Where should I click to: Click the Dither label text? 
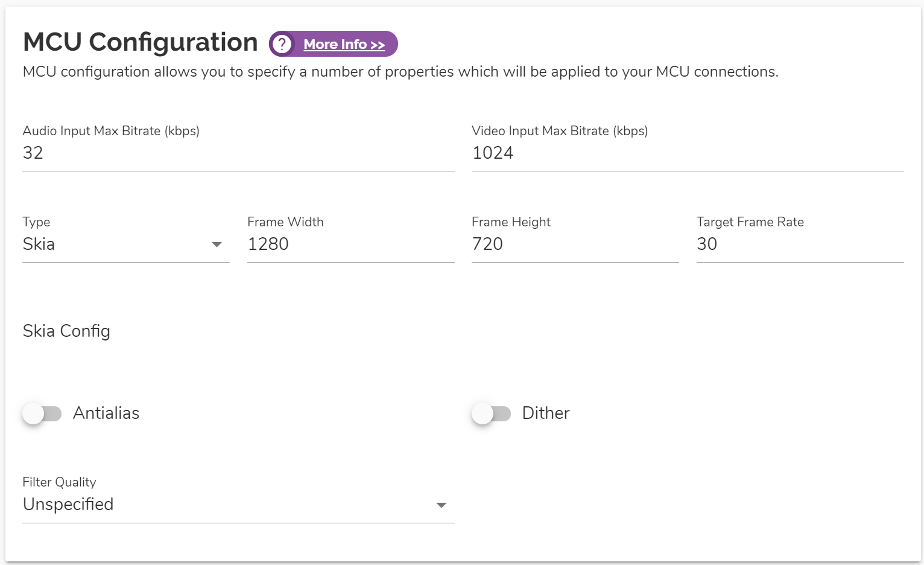546,413
